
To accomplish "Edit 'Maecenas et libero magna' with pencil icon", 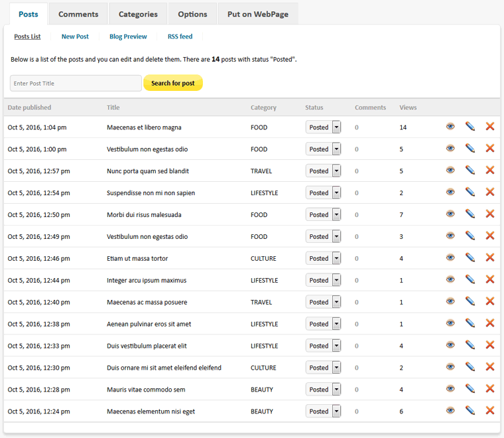I will pos(470,126).
